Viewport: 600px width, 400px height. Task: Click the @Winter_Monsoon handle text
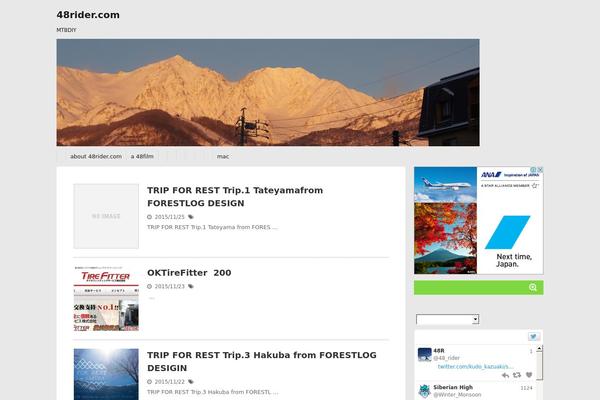tap(457, 395)
